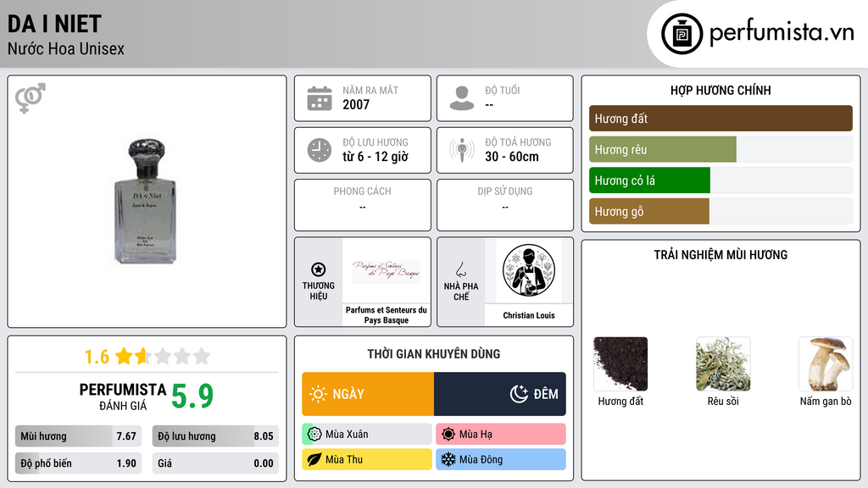Click the 1.6 user rating number
Viewport: 868px width, 488px height.
[97, 357]
